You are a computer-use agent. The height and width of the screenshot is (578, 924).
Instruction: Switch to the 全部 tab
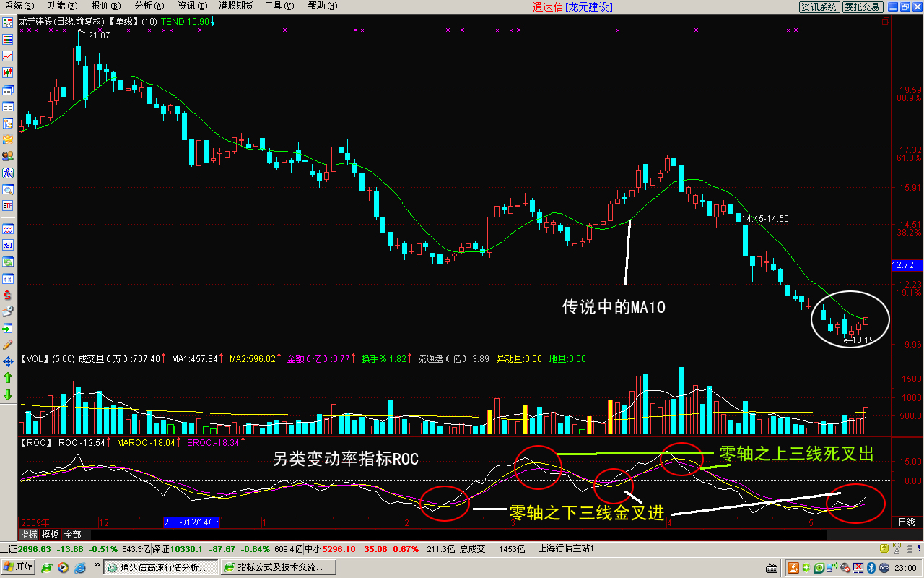73,535
